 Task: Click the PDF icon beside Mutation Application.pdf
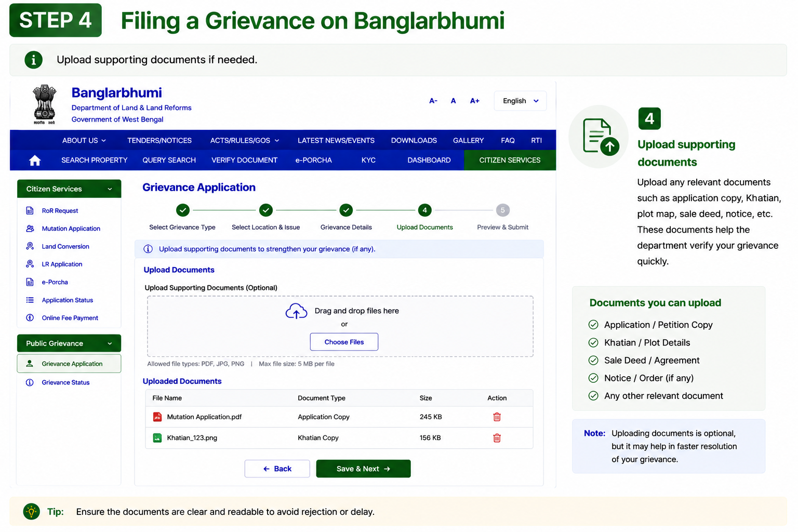[157, 417]
